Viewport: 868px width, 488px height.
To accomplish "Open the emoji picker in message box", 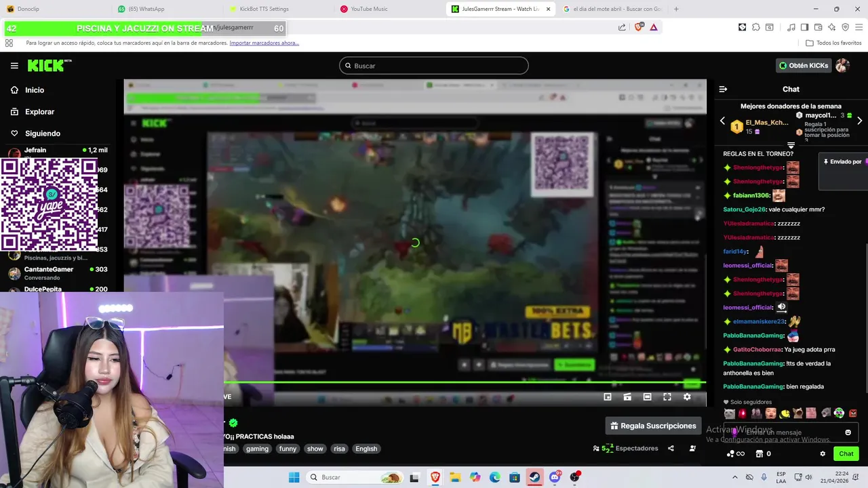I will (848, 432).
